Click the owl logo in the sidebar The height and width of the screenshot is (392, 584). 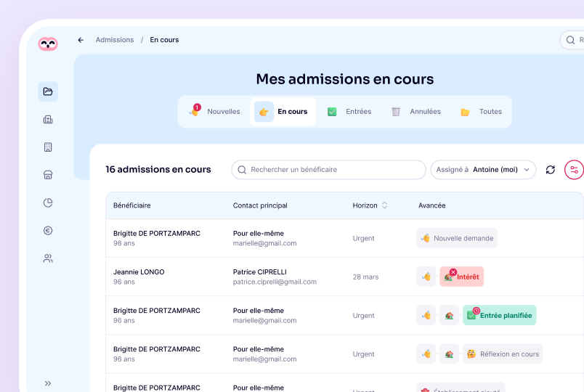[x=48, y=44]
